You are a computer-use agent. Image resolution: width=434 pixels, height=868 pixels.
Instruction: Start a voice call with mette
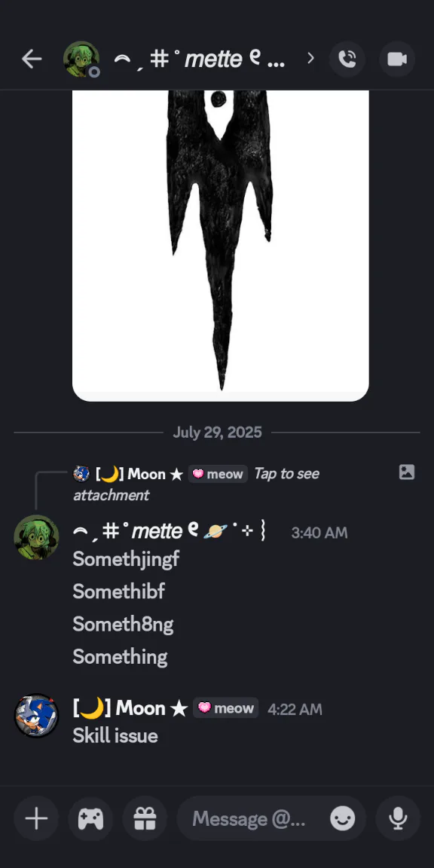click(x=347, y=60)
